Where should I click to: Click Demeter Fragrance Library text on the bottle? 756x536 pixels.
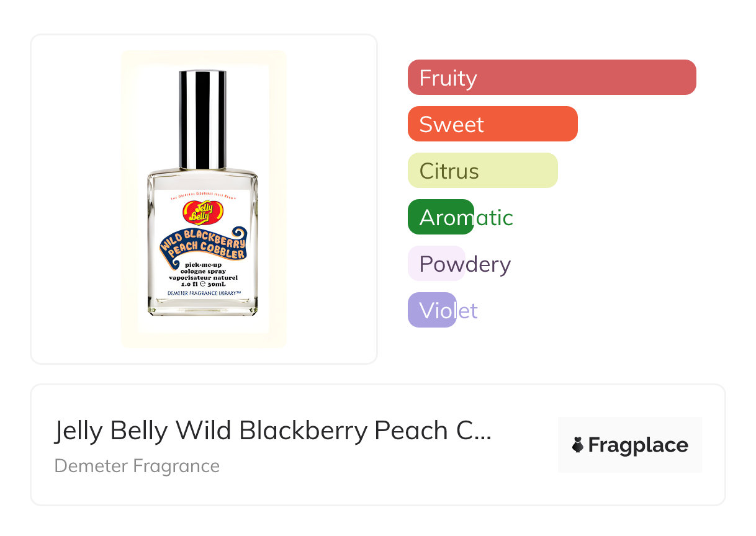pos(203,292)
